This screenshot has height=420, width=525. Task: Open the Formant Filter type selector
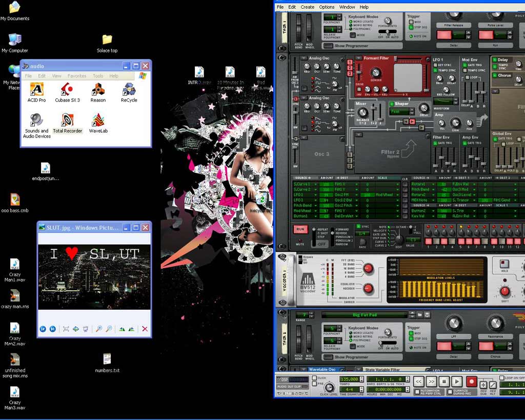coord(358,58)
